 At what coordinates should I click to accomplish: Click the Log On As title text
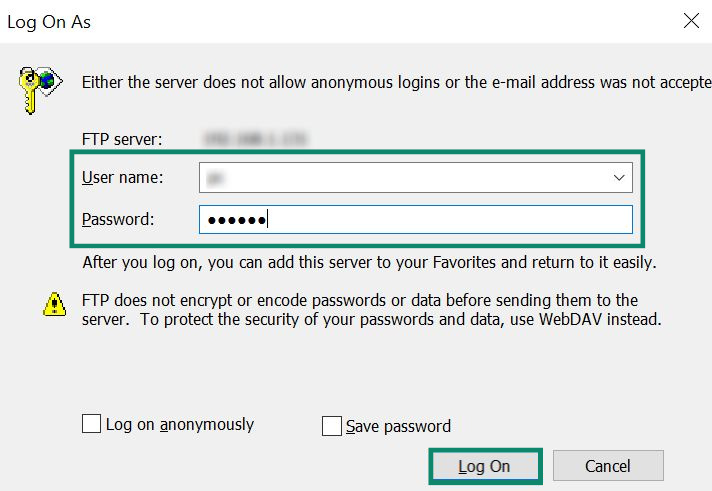click(49, 22)
